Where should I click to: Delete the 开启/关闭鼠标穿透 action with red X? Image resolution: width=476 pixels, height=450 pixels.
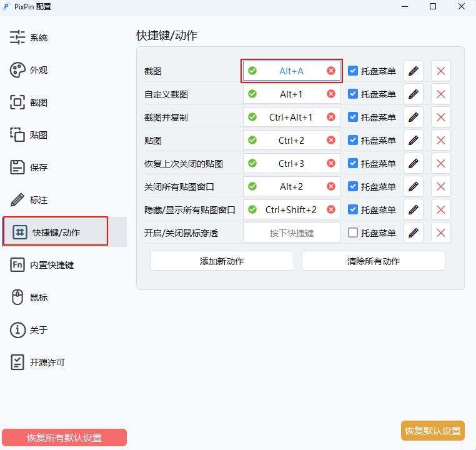pyautogui.click(x=440, y=232)
